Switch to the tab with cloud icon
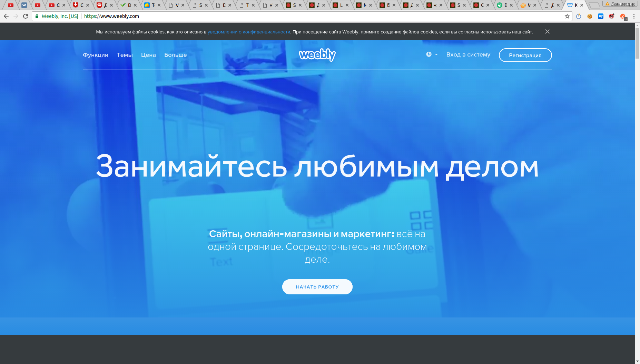 152,5
